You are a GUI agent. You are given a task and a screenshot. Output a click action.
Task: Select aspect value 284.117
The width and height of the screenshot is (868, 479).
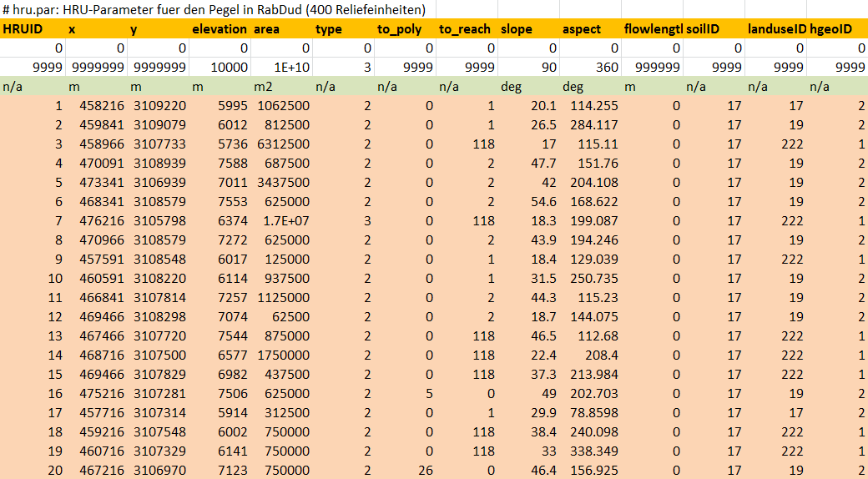coord(591,125)
